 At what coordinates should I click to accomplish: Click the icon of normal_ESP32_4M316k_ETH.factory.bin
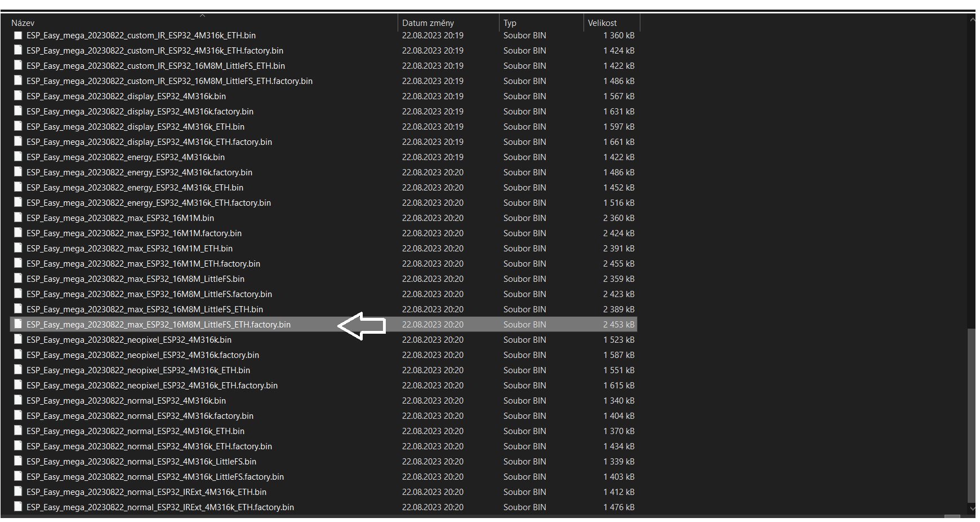(x=18, y=446)
